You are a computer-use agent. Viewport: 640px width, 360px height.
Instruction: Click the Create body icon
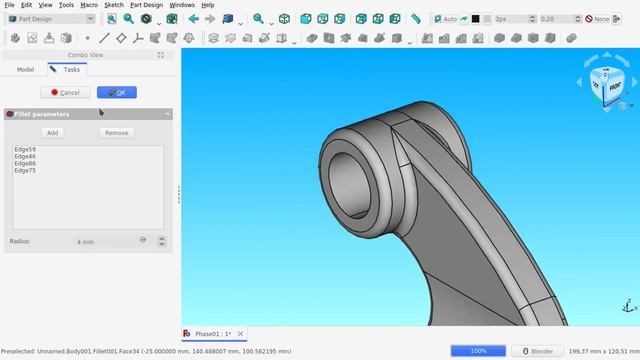coord(16,38)
